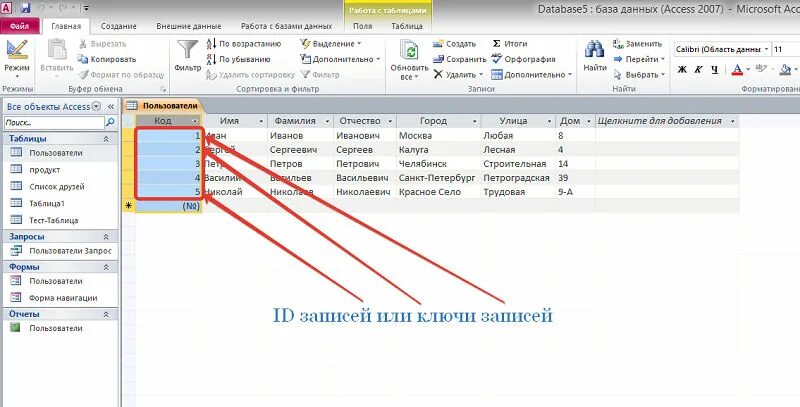This screenshot has width=800, height=407.
Task: Click Удалить сортировку
Action: [x=251, y=74]
